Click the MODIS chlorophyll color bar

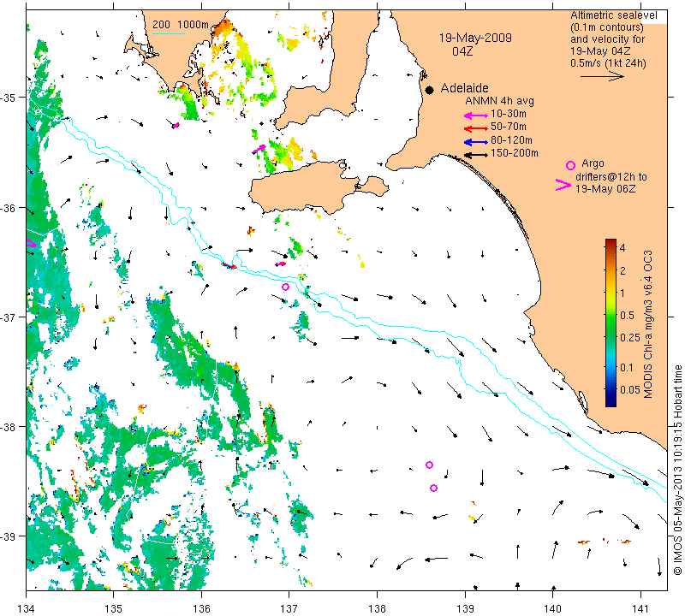point(611,323)
